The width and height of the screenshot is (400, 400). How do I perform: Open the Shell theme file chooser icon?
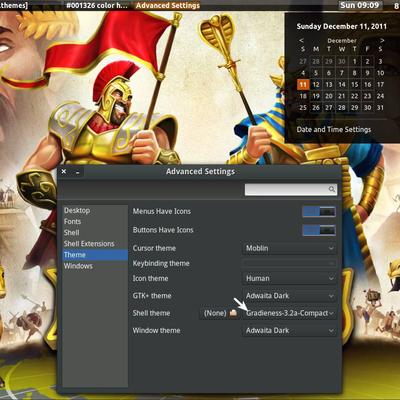(x=233, y=313)
